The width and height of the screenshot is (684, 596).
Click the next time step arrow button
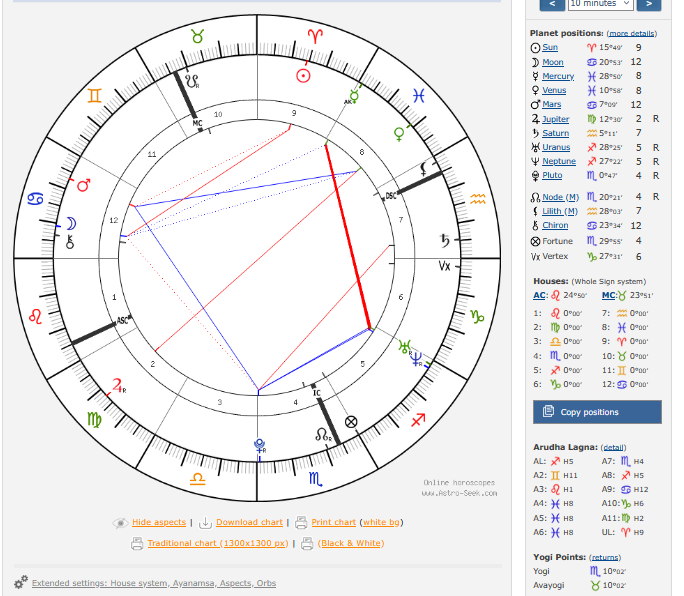click(649, 4)
